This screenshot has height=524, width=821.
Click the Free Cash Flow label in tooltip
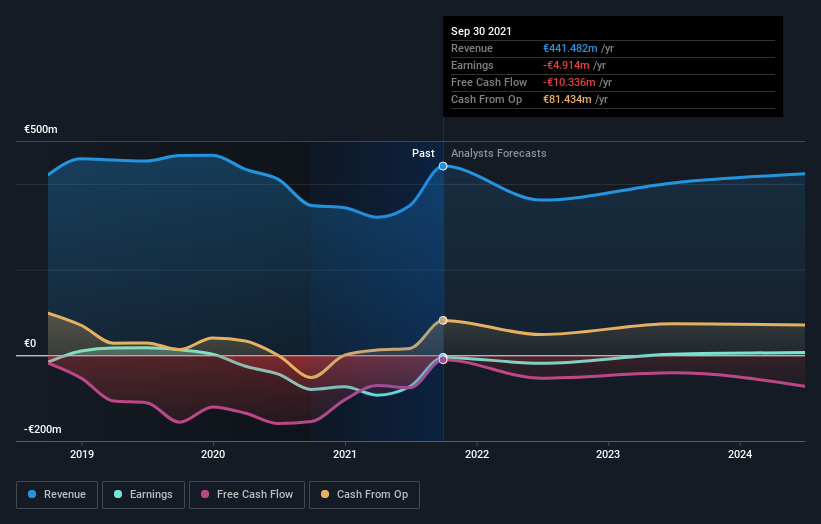pos(489,82)
